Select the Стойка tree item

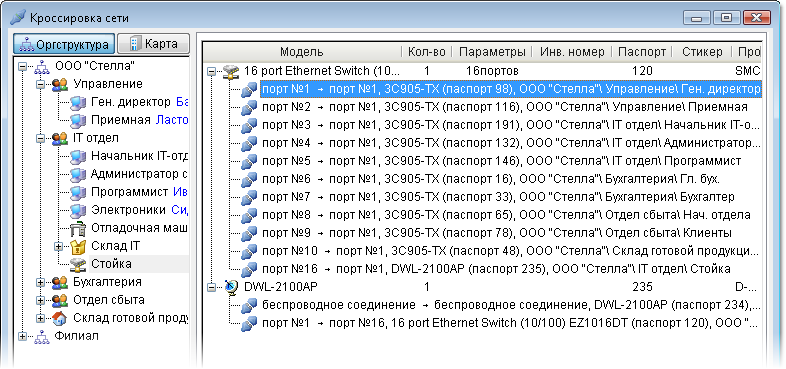pos(111,264)
